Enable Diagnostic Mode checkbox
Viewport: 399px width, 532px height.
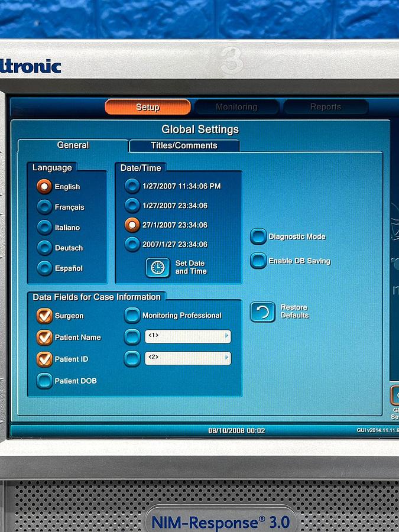coord(258,236)
